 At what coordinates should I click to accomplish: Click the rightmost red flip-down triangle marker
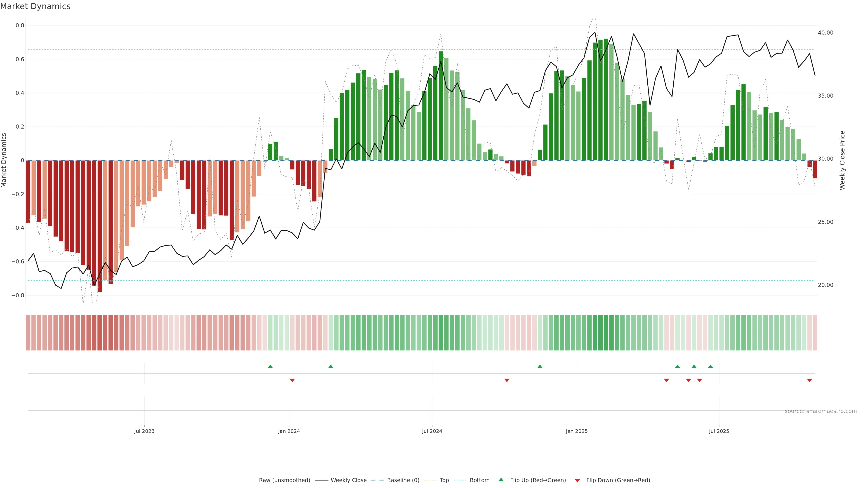point(809,380)
